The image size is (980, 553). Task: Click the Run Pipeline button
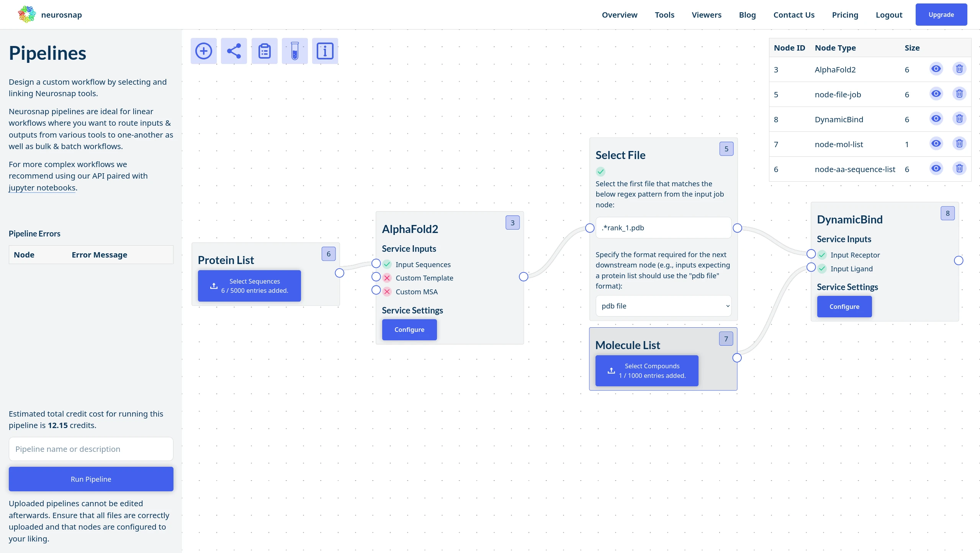[90, 479]
